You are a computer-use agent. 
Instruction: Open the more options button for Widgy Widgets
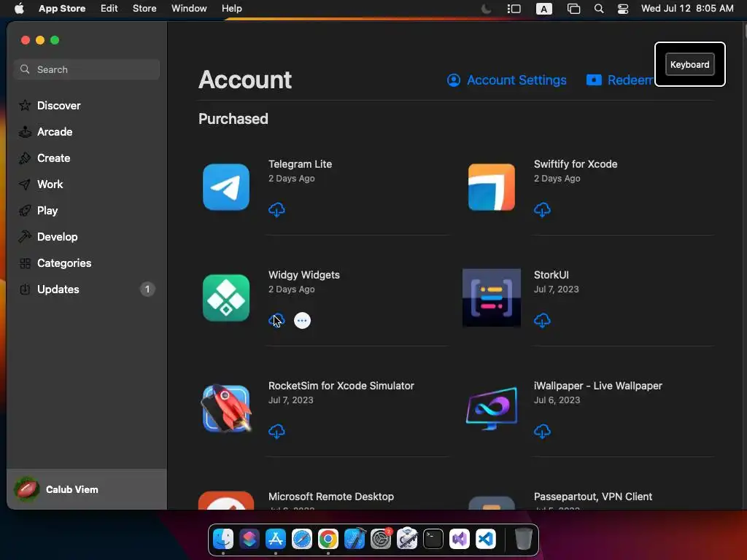[302, 321]
